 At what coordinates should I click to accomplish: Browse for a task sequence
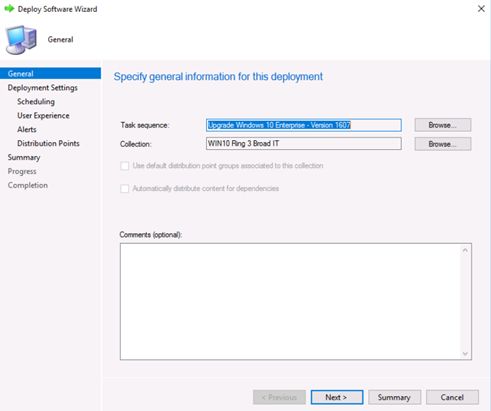pyautogui.click(x=443, y=125)
